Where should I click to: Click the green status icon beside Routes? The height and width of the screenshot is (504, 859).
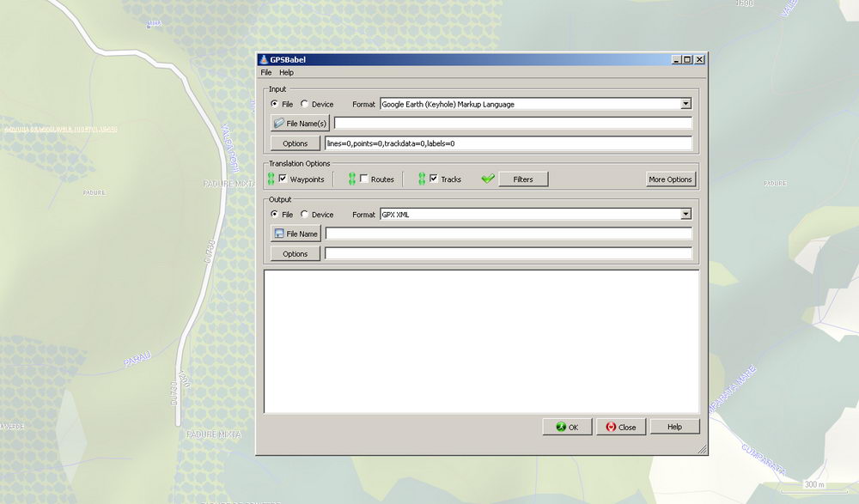tap(352, 179)
